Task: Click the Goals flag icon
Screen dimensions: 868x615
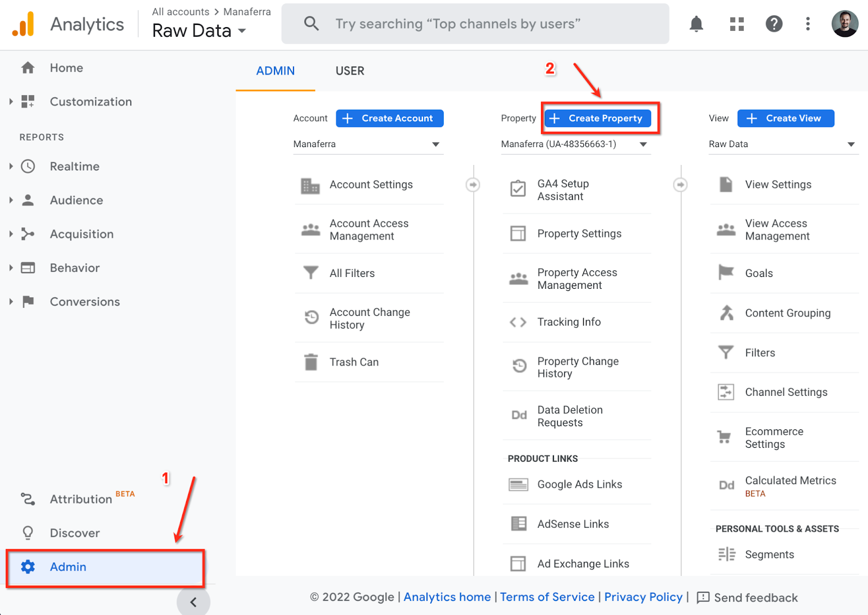Action: [726, 272]
